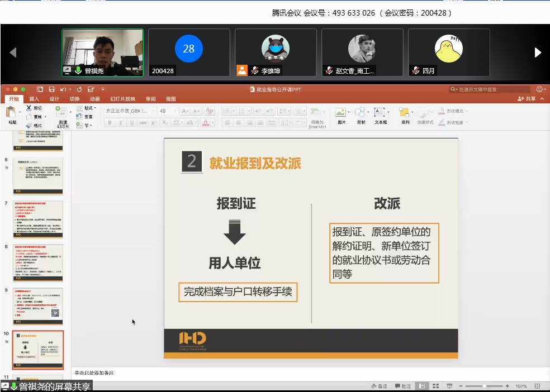Toggle center text alignment
550x392 pixels.
[239, 123]
